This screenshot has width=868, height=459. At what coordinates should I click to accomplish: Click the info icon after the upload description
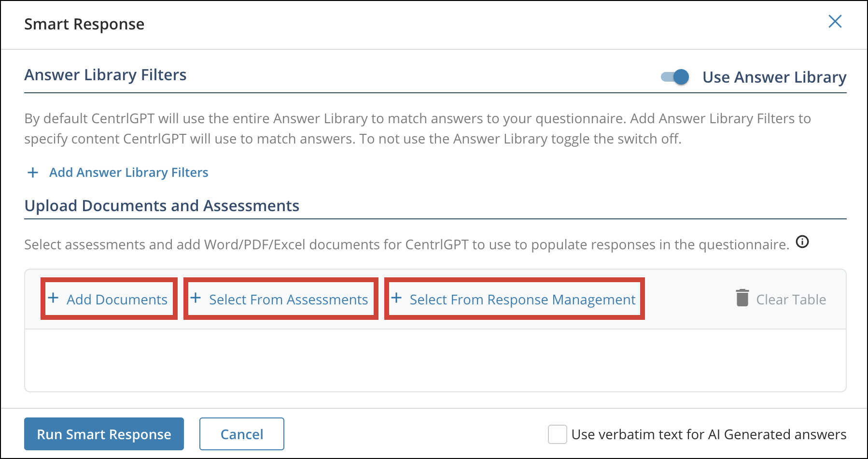[x=802, y=242]
